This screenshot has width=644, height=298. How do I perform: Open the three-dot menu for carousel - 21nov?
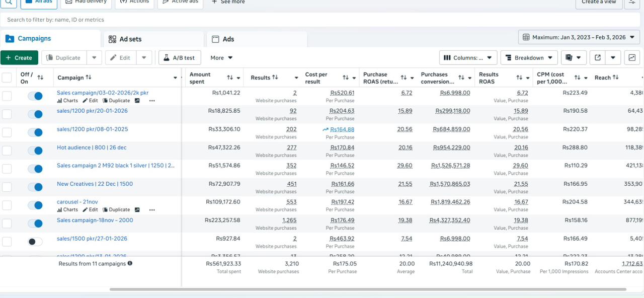[152, 209]
